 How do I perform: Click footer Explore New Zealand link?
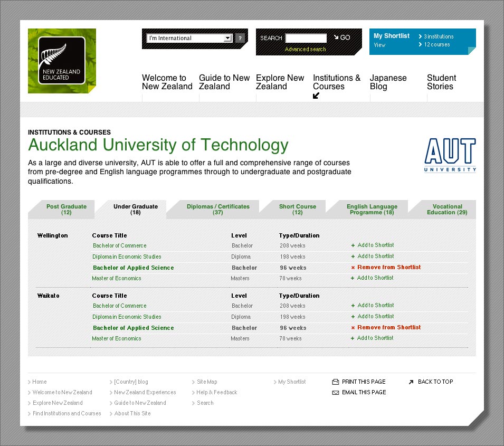coord(58,403)
